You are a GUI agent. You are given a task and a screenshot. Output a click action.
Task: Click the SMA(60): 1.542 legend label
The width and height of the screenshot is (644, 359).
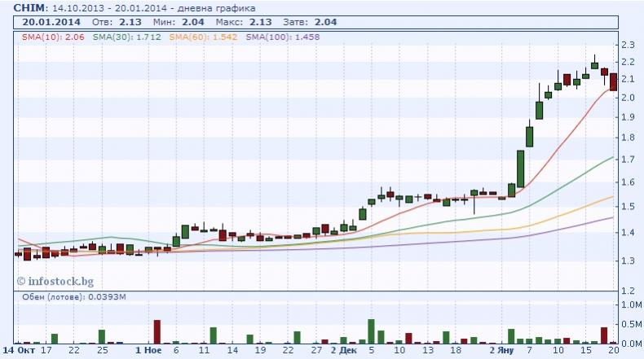click(203, 37)
